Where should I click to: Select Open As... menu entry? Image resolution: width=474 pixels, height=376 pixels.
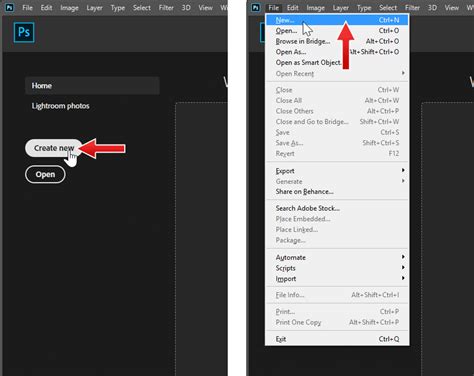coord(337,52)
